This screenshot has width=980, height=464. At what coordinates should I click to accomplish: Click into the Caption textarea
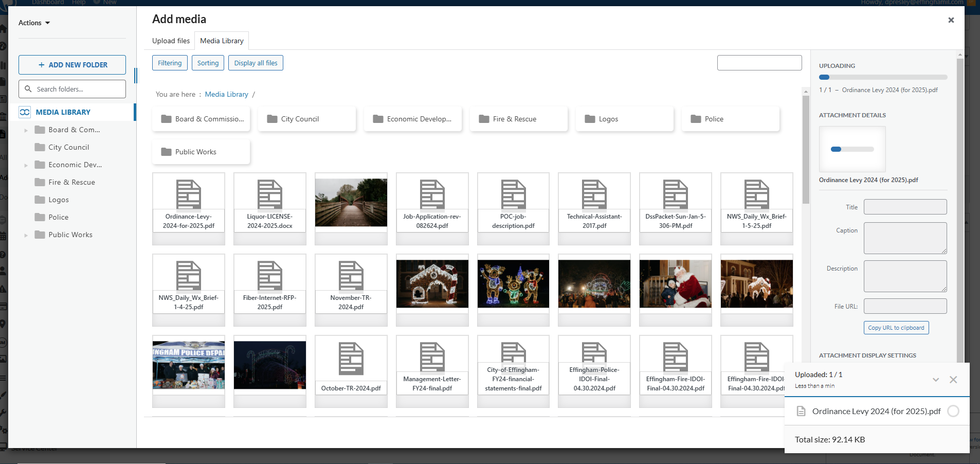[x=905, y=238]
